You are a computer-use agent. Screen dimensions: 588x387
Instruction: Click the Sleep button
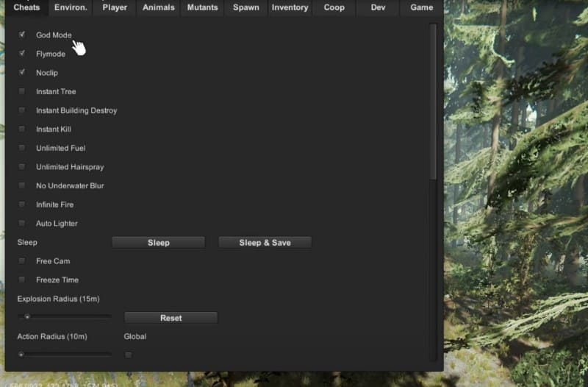click(158, 243)
